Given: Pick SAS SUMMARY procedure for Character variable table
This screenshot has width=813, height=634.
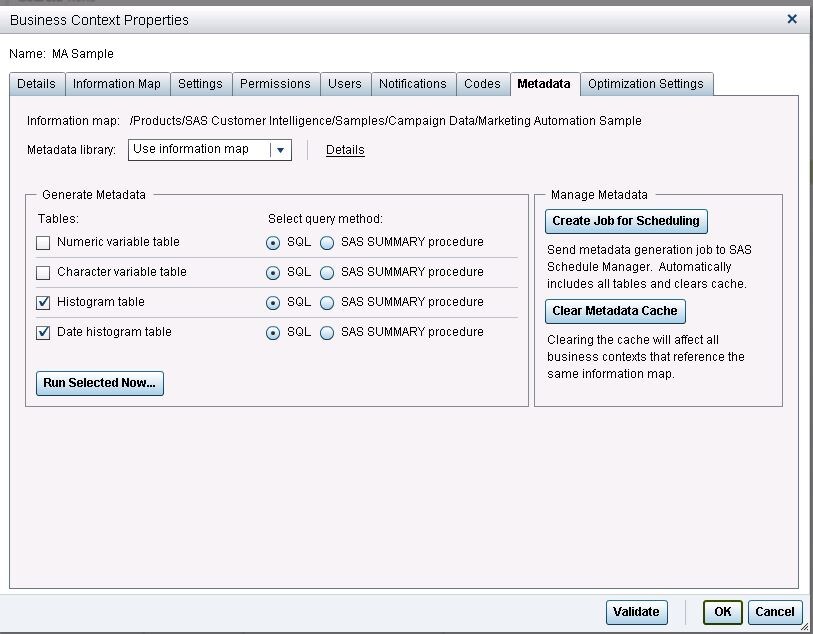Looking at the screenshot, I should click(x=327, y=273).
